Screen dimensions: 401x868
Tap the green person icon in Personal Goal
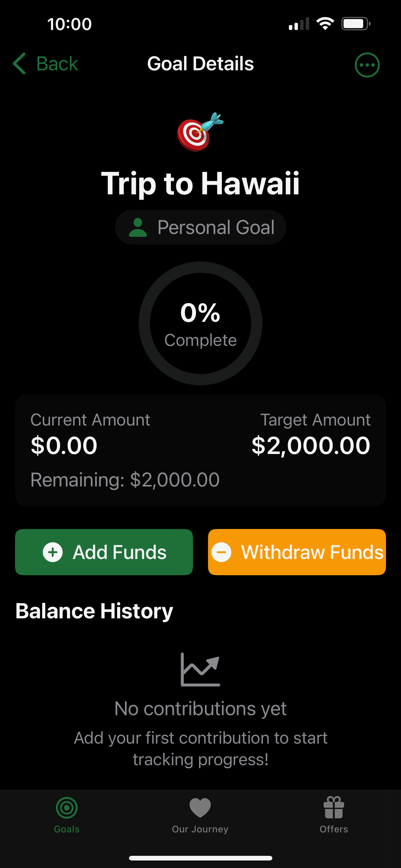click(138, 227)
